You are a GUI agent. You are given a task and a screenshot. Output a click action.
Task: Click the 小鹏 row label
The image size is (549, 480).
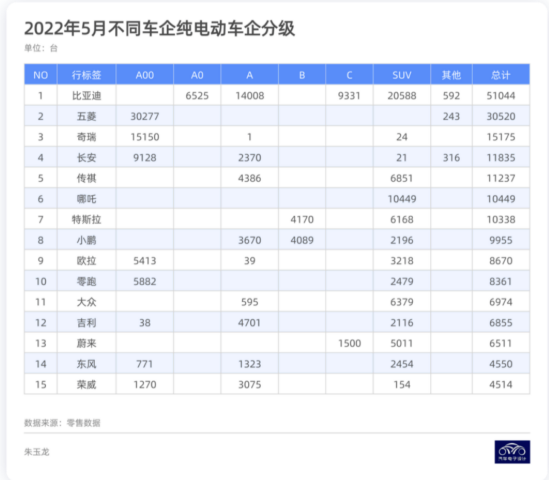click(86, 240)
